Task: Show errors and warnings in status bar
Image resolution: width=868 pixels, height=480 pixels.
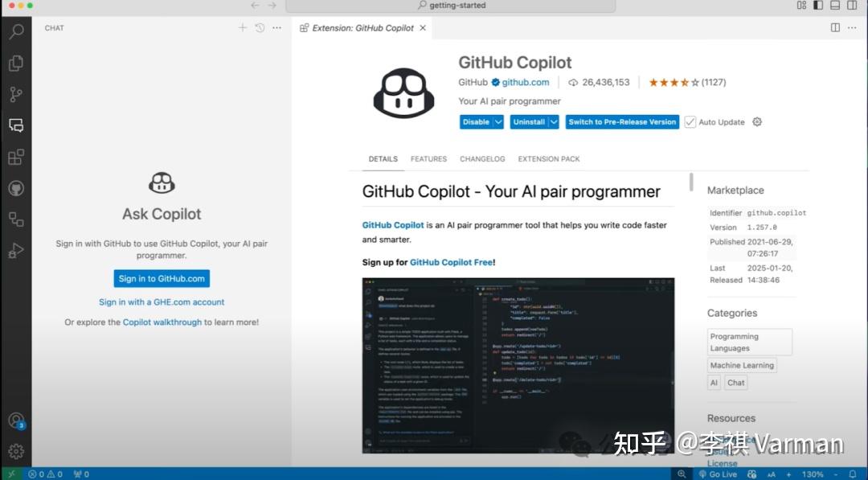Action: pyautogui.click(x=45, y=474)
